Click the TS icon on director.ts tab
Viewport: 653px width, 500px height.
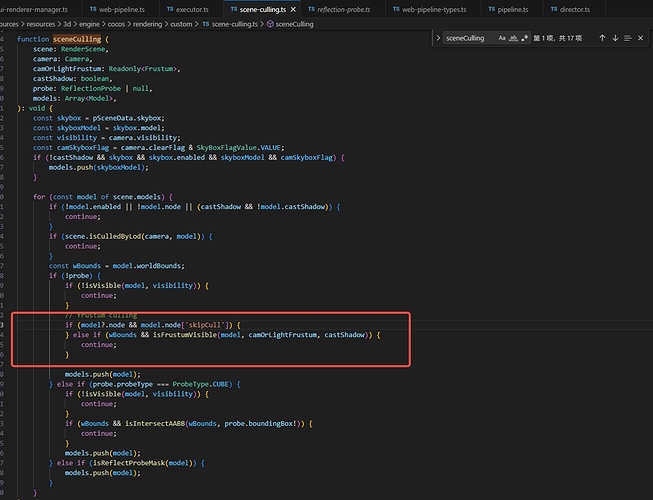click(x=554, y=9)
